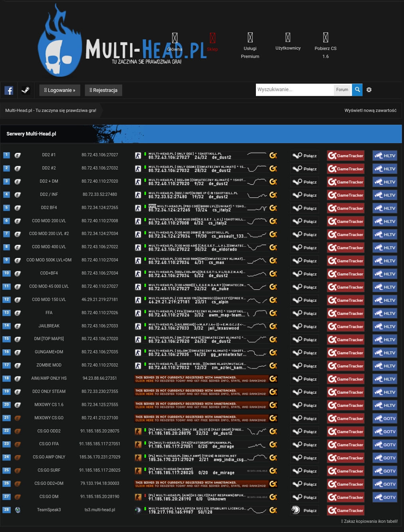
Task: Click GameTracker 'G' icon for DD2 #1
Action: [x=273, y=155]
